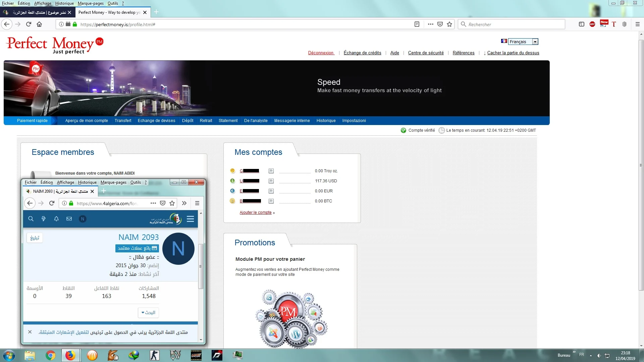
Task: Bookmark page with star icon
Action: 449,24
